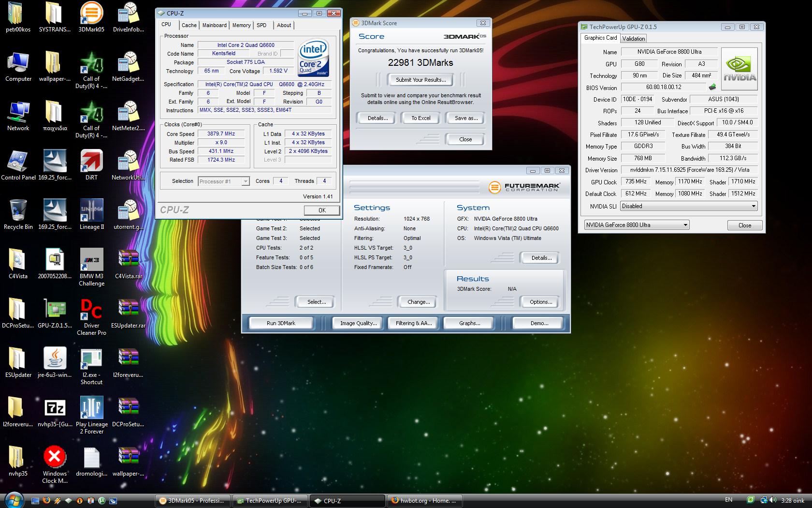Open the About tab in CPU-Z

(284, 25)
